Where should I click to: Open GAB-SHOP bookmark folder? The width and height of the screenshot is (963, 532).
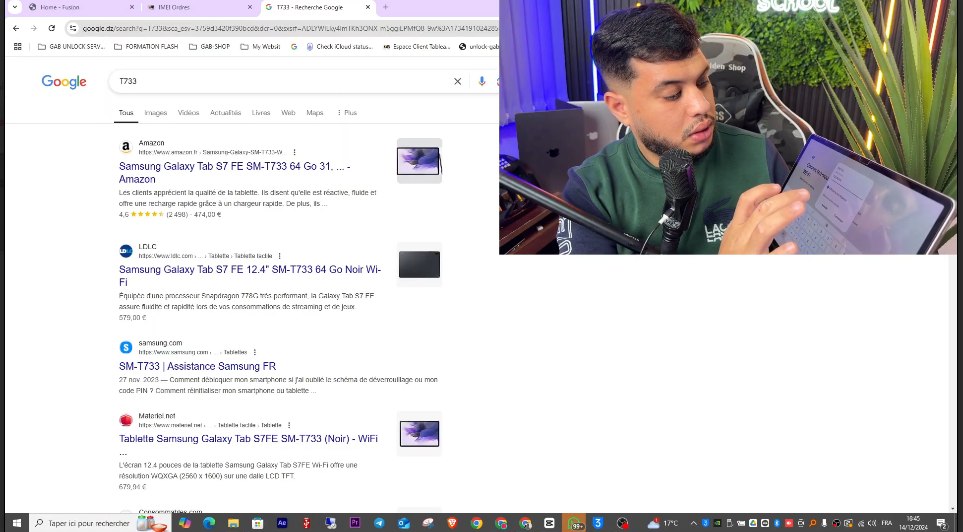pyautogui.click(x=209, y=47)
